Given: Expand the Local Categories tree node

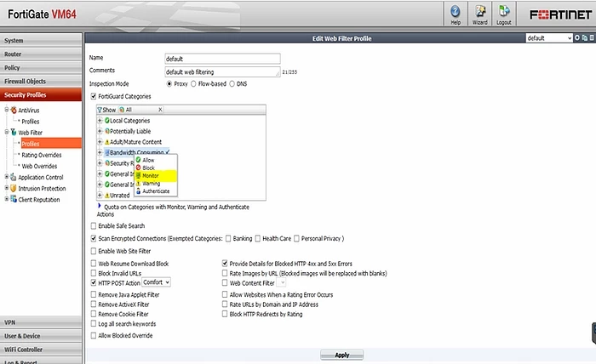Looking at the screenshot, I should tap(100, 120).
